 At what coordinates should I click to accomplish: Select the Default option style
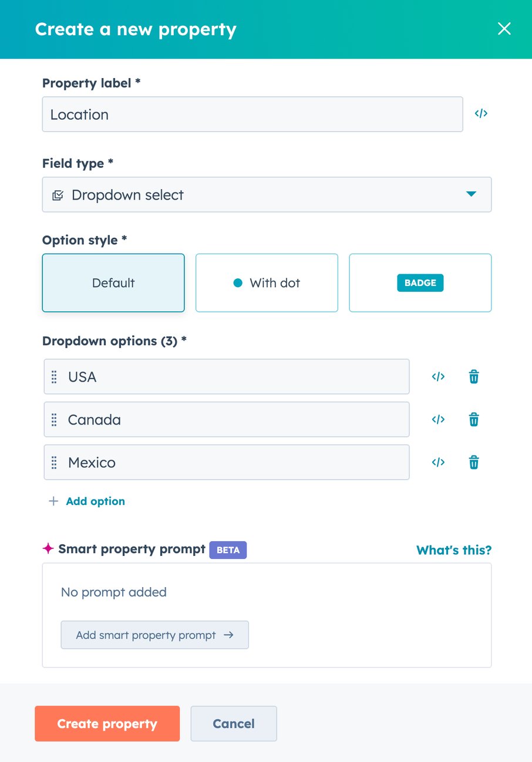[113, 282]
